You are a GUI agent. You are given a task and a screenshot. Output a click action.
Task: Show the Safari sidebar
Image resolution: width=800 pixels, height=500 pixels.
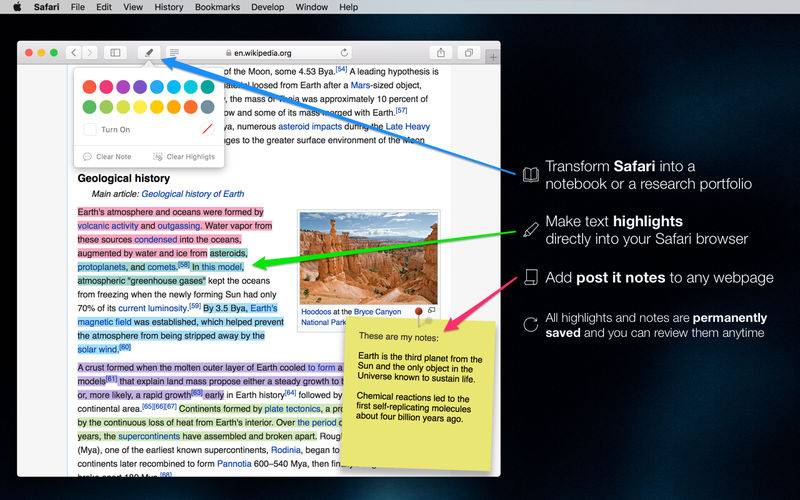click(x=115, y=53)
